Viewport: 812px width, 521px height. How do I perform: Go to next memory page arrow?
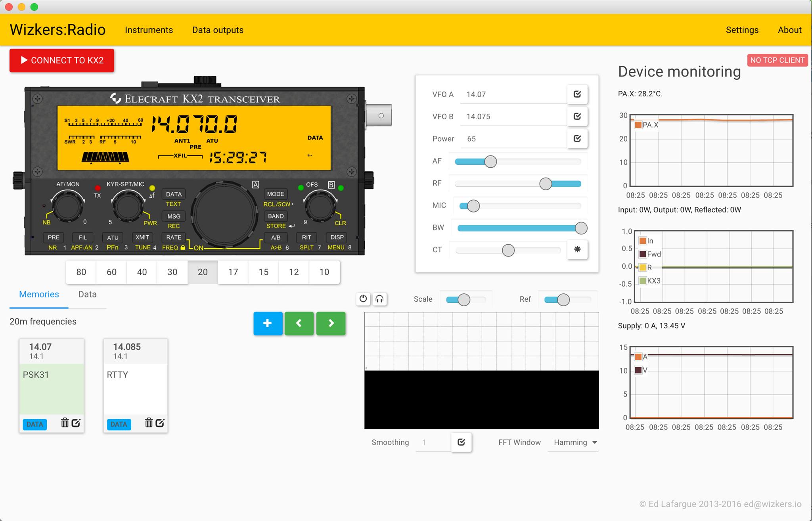[331, 323]
